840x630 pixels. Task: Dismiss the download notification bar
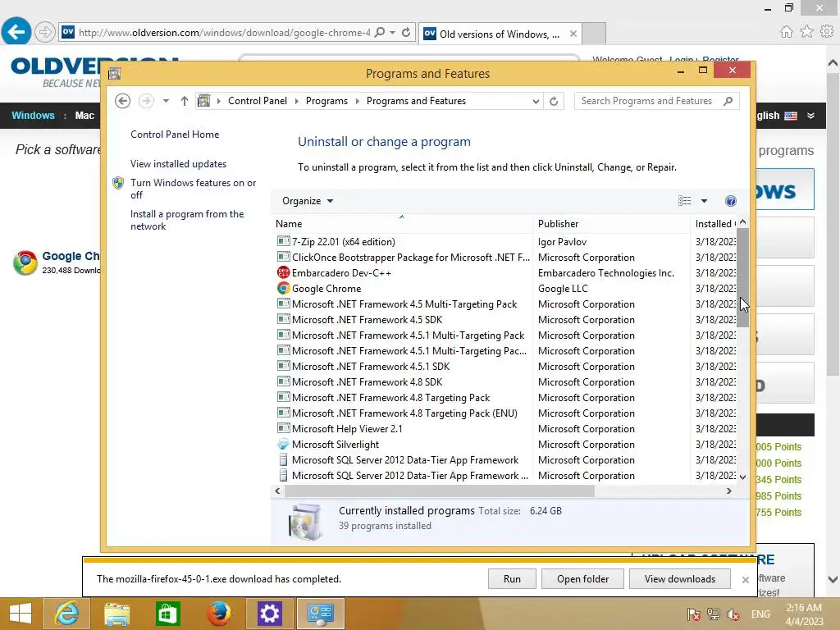pyautogui.click(x=745, y=580)
